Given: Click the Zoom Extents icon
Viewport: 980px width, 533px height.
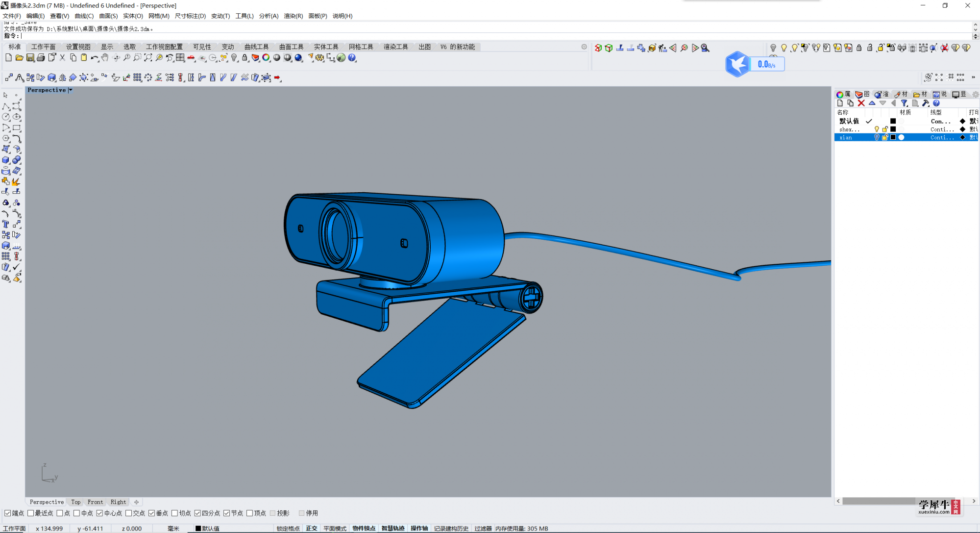Looking at the screenshot, I should (x=148, y=58).
